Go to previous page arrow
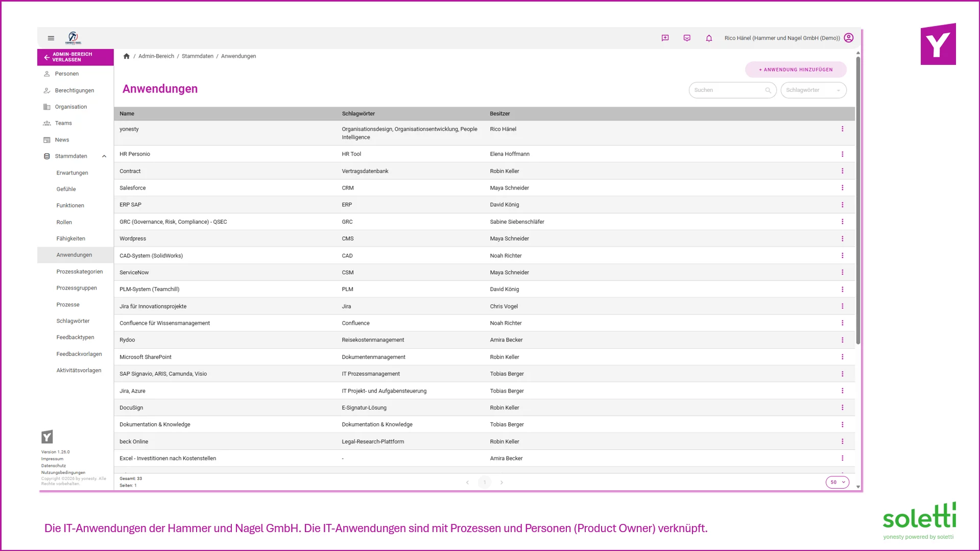Viewport: 980px width, 551px height. click(x=467, y=482)
